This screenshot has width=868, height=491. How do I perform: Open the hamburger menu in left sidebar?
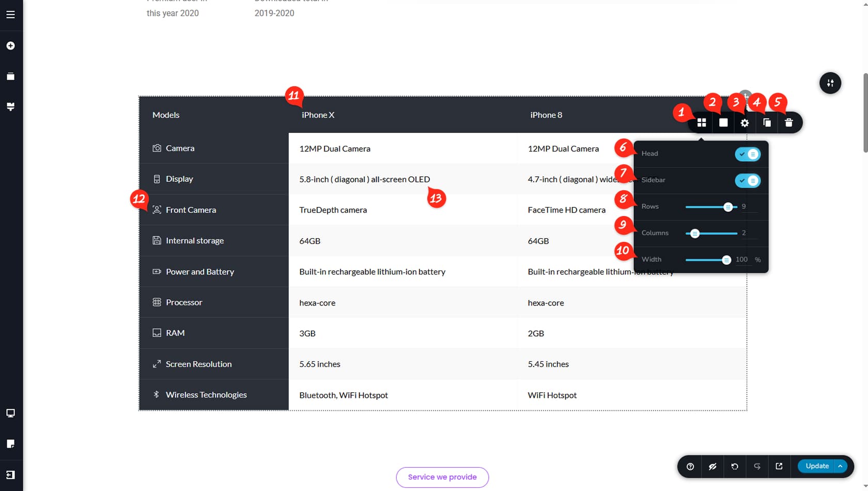pyautogui.click(x=10, y=14)
